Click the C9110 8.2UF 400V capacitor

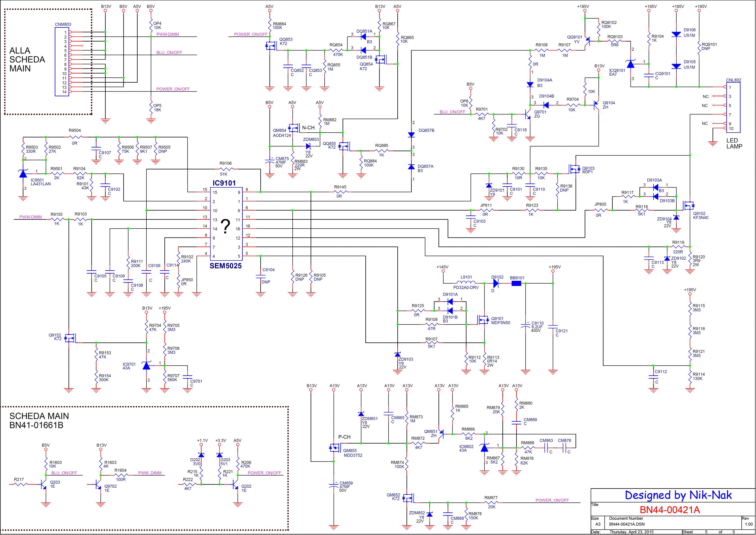coord(525,325)
